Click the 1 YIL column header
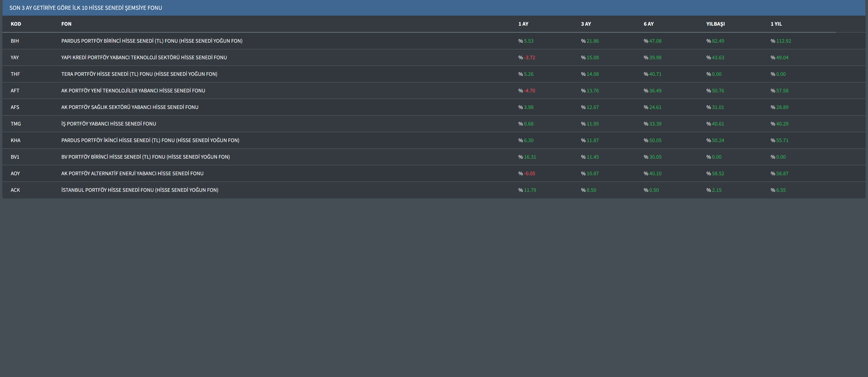868x377 pixels. click(x=776, y=24)
